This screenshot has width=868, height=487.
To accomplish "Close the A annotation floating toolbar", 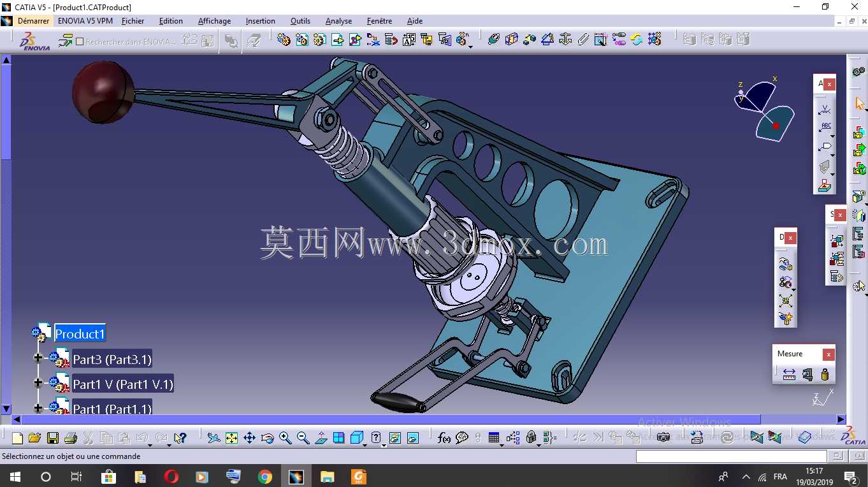I will [x=828, y=84].
